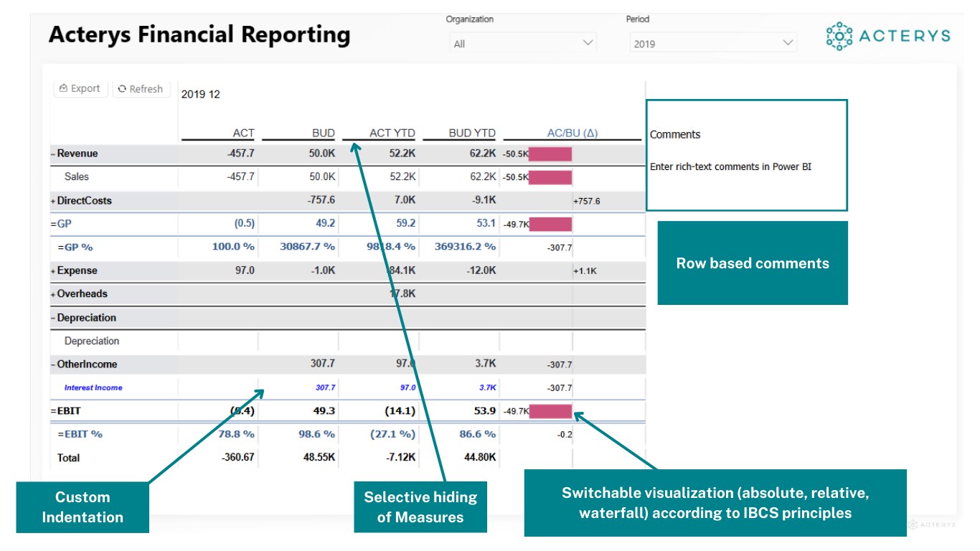
Task: Select the =GP row label
Action: [x=61, y=224]
